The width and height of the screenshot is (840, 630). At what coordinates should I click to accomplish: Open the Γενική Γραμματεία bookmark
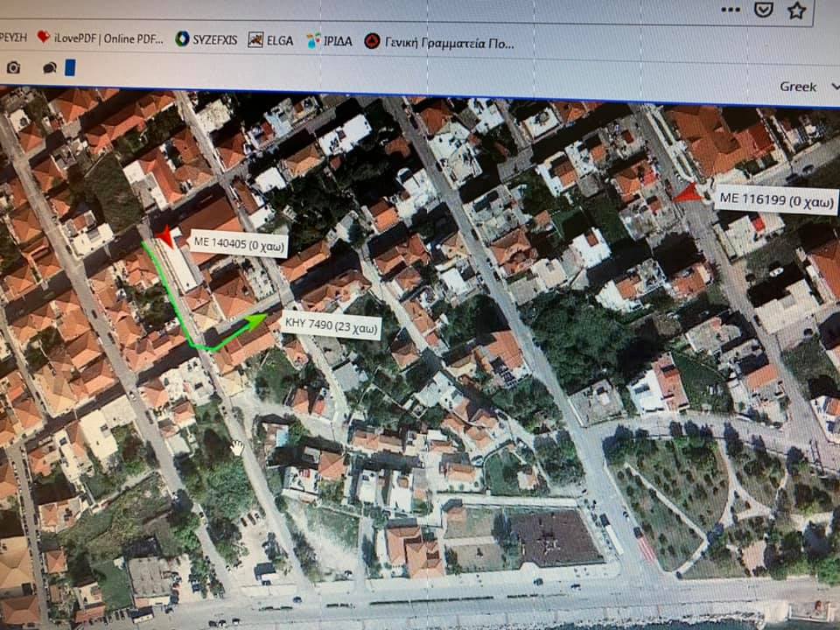(438, 41)
